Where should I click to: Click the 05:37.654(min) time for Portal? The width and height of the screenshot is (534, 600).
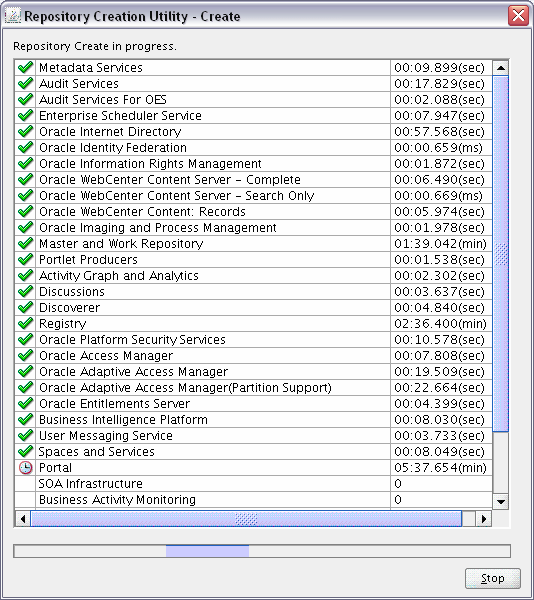click(x=440, y=468)
